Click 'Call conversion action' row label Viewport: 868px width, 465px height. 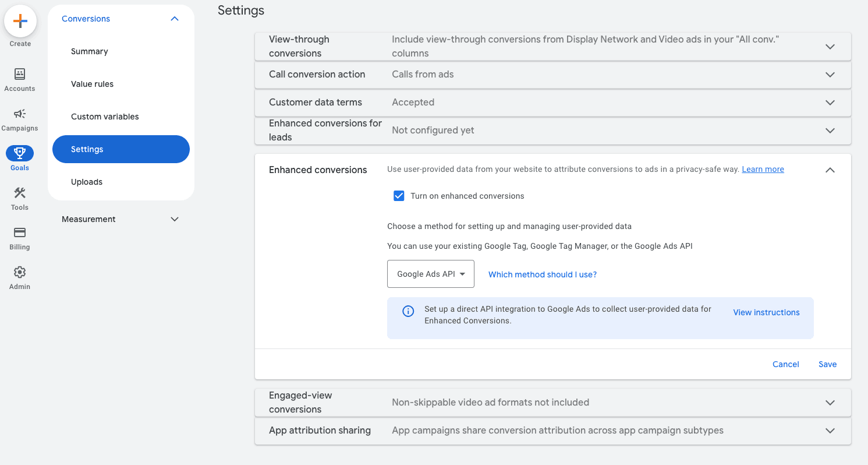pyautogui.click(x=317, y=74)
